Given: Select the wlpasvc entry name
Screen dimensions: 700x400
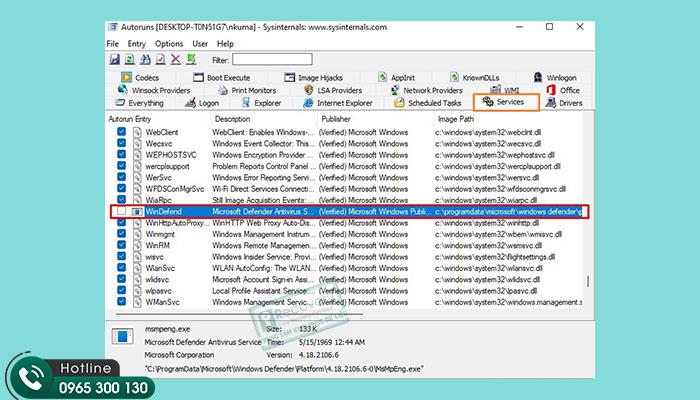Looking at the screenshot, I should [158, 291].
